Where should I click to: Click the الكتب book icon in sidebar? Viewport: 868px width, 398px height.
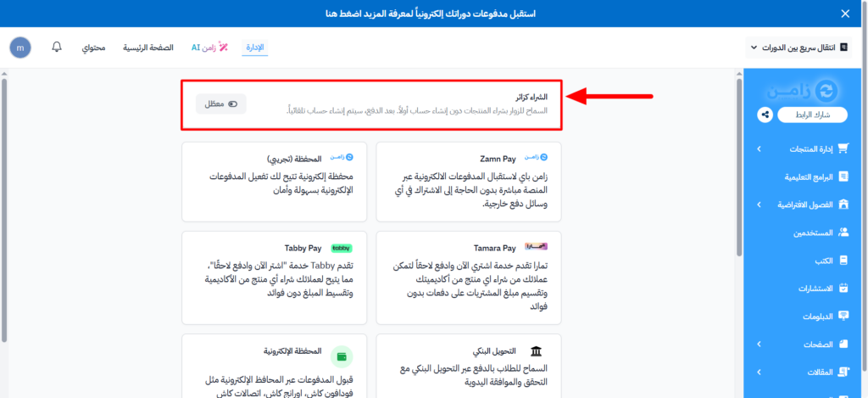[843, 261]
